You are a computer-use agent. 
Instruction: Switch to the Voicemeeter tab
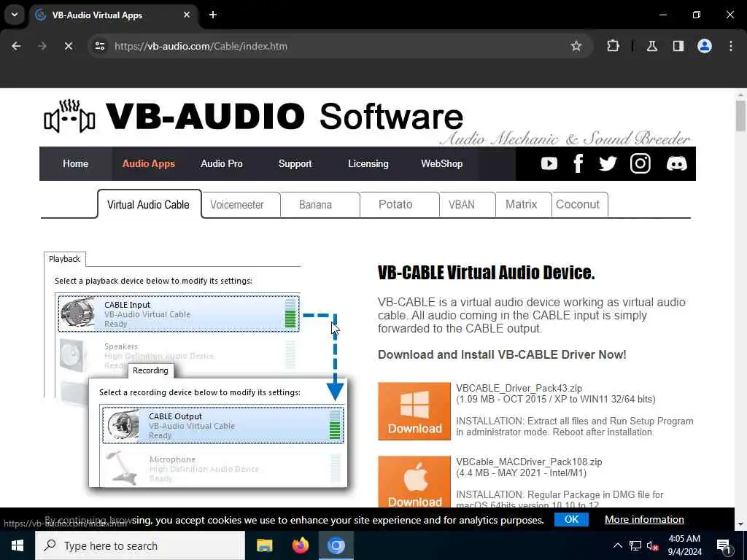237,205
